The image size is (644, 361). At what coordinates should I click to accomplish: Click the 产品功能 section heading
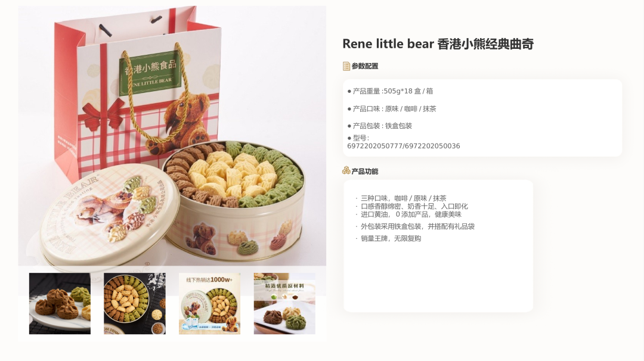tap(365, 172)
